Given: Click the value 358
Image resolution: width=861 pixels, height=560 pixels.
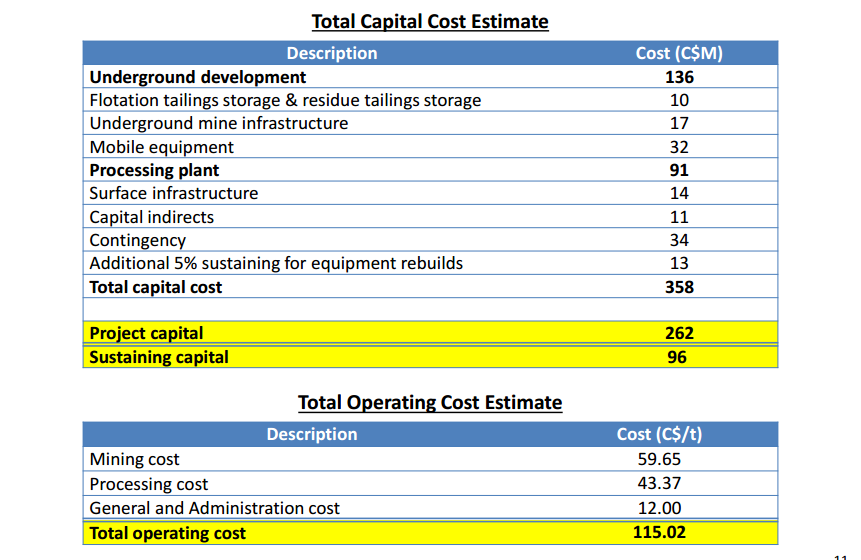Looking at the screenshot, I should [x=679, y=287].
